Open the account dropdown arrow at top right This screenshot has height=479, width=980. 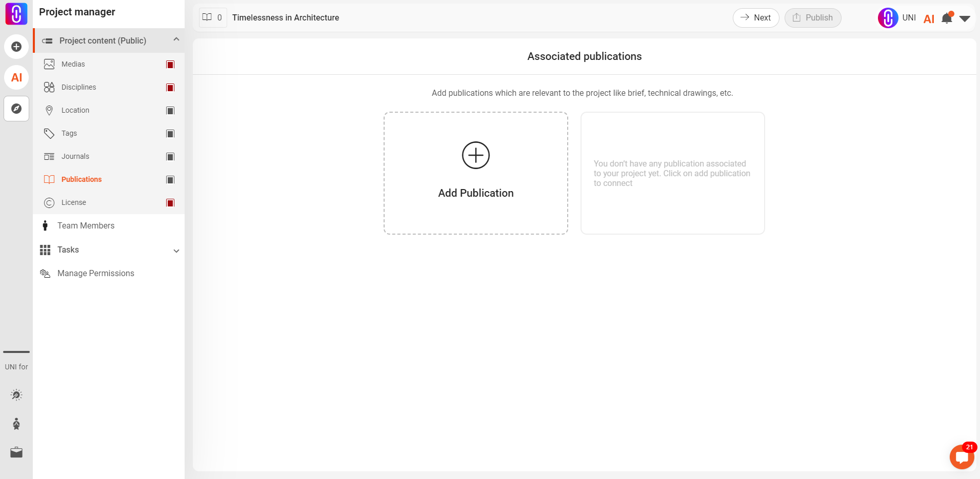tap(965, 18)
